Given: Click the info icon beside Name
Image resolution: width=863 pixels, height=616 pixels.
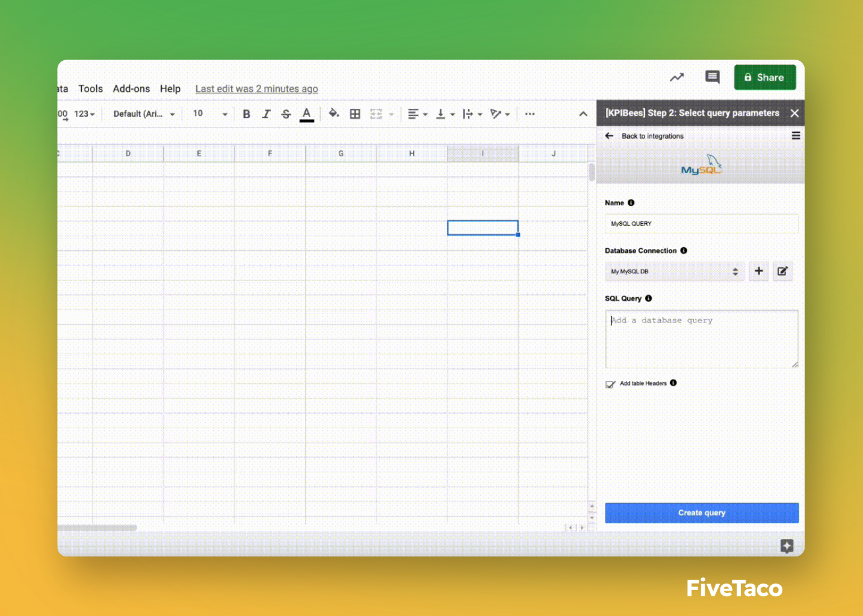Looking at the screenshot, I should 631,203.
